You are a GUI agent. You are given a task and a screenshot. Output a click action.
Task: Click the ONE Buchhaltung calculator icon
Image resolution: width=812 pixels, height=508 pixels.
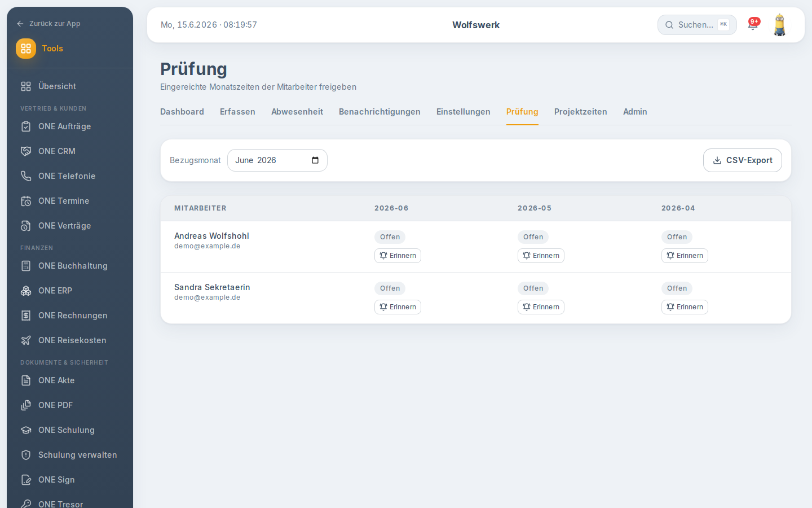tap(26, 266)
